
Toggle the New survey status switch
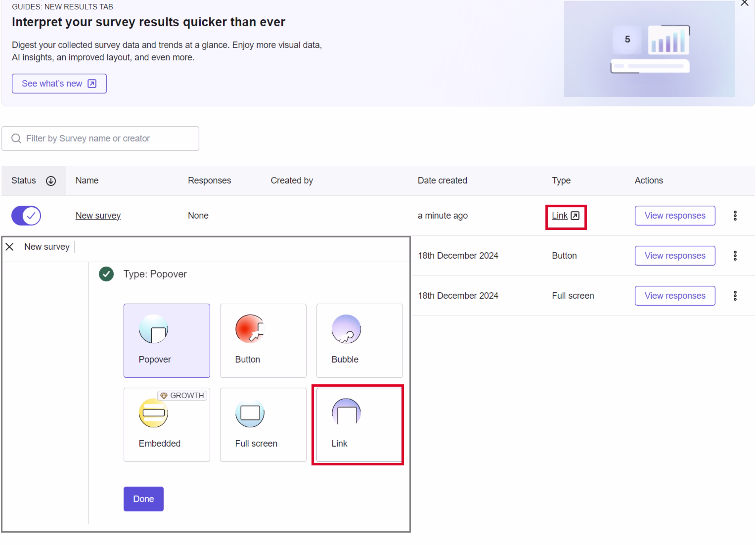pos(26,216)
